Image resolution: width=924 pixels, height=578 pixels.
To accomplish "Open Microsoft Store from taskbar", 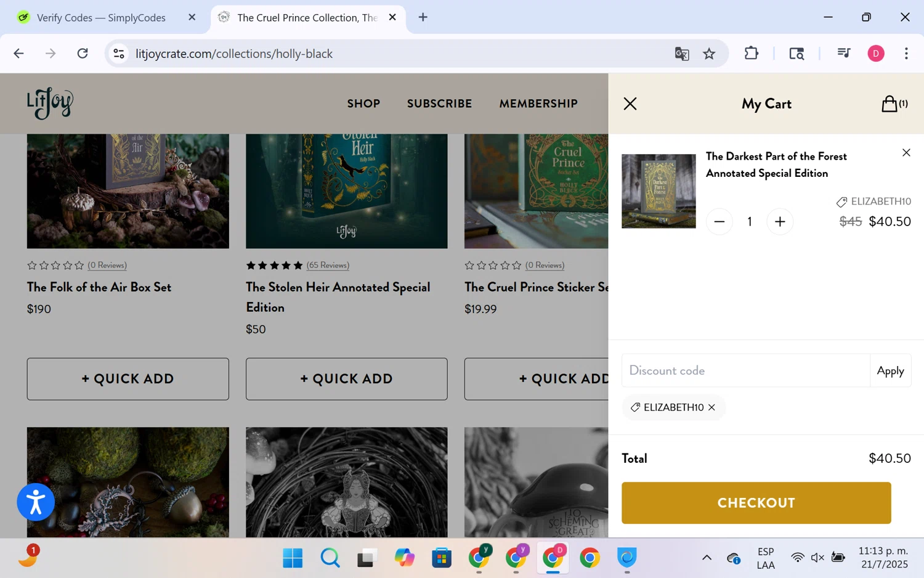I will pos(442,558).
